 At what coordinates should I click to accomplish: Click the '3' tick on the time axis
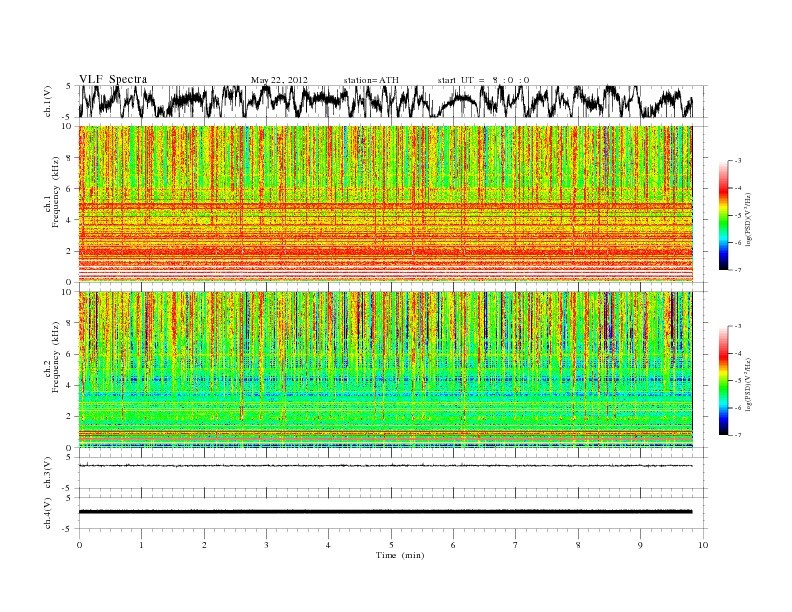point(266,545)
